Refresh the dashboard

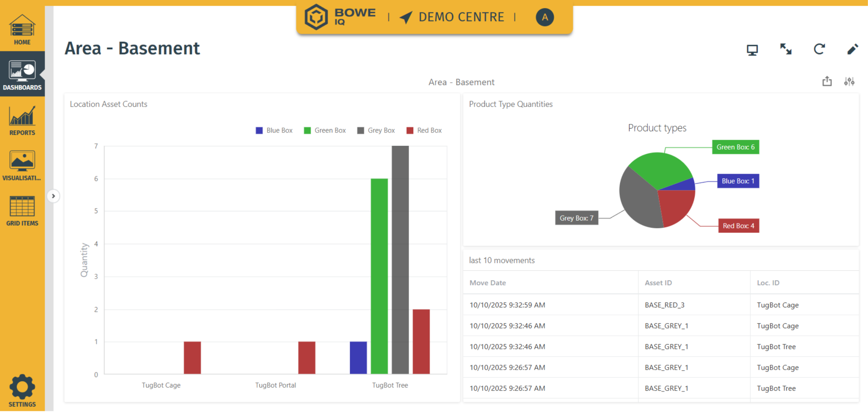click(x=819, y=49)
